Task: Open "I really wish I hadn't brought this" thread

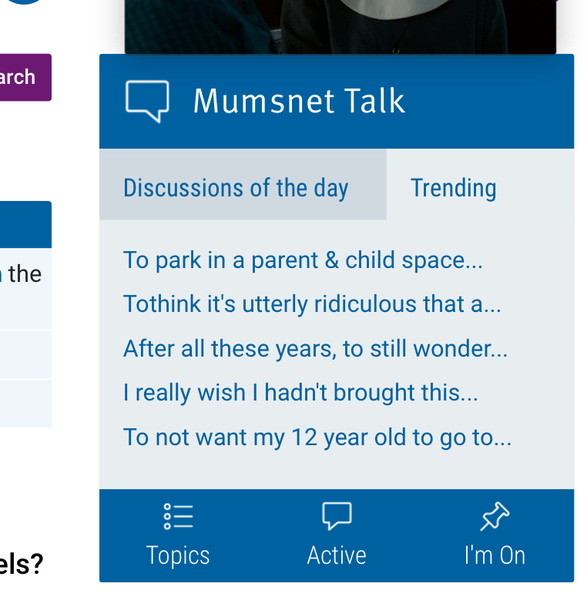Action: click(300, 393)
